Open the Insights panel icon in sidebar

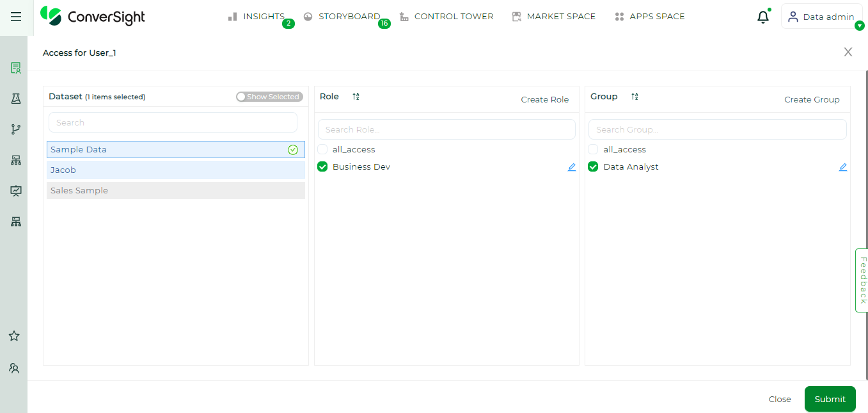(15, 67)
